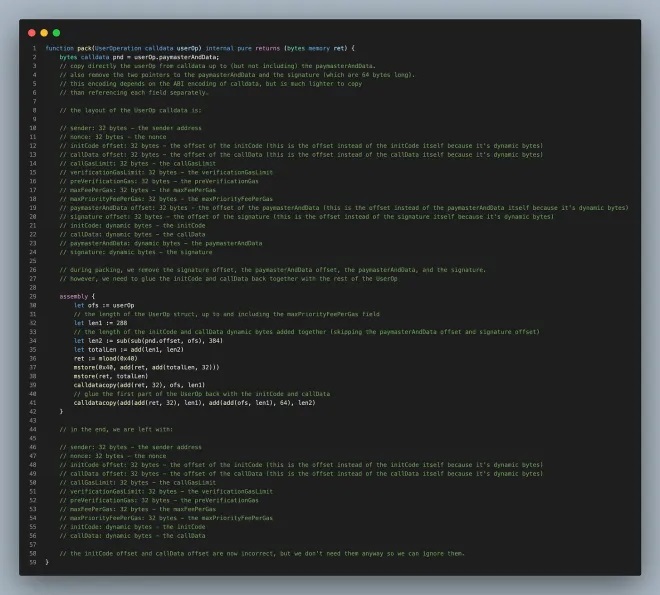This screenshot has width=660, height=595.
Task: Click the "ret := mload(0x40)" statement
Action: 107,358
